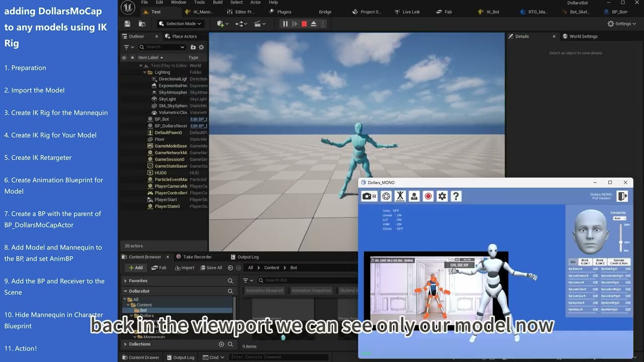
Task: Add a new collection with plus icon
Action: point(221,344)
